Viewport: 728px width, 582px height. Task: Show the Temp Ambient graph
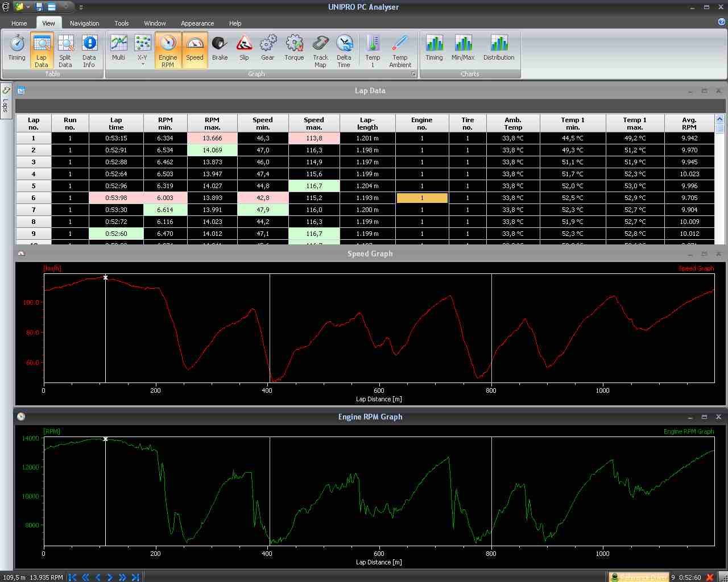coord(400,50)
